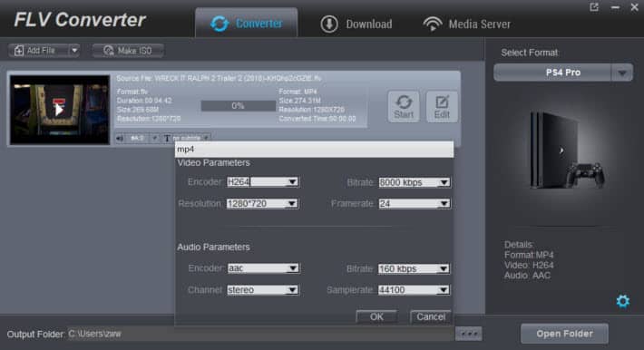644x350 pixels.
Task: Click the Select Format dropdown arrow
Action: click(622, 73)
